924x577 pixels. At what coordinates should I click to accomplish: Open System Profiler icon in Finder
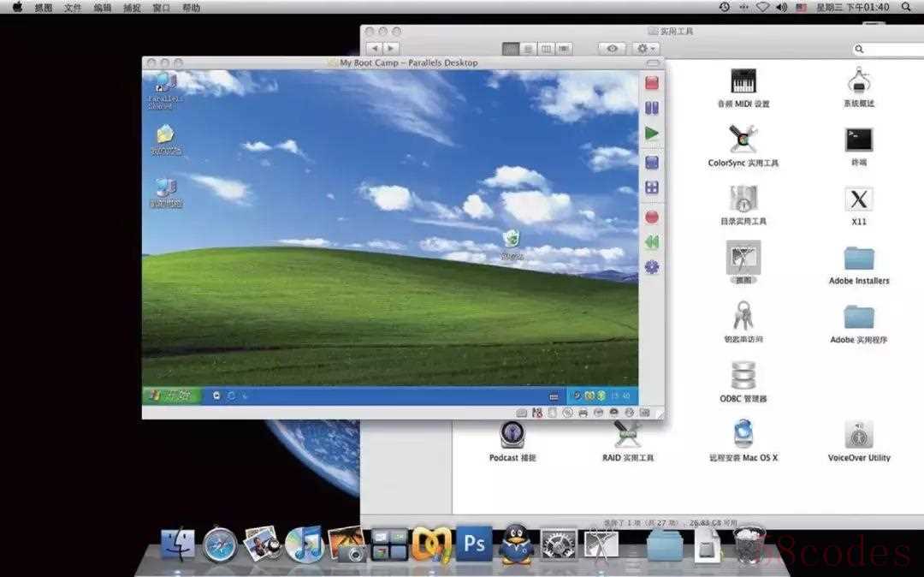pyautogui.click(x=859, y=86)
